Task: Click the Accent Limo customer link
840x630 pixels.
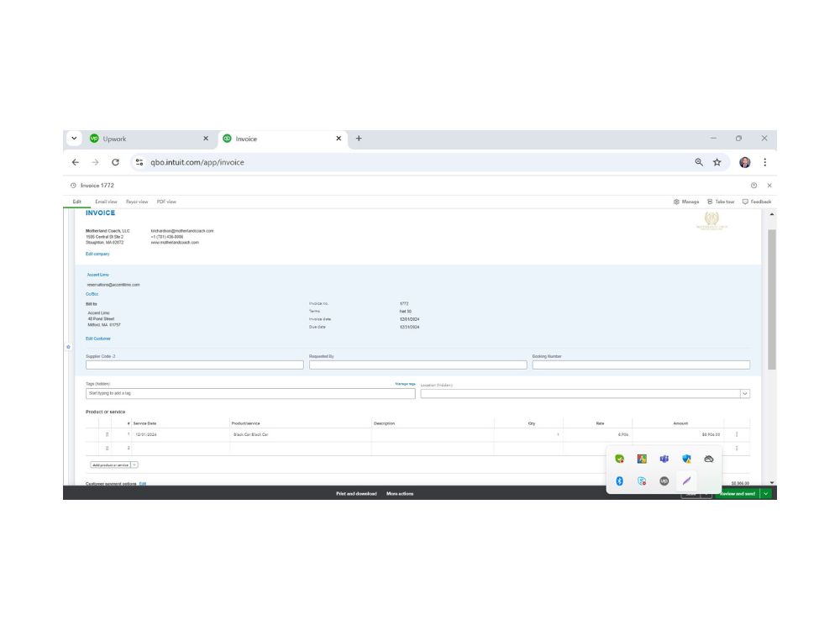Action: coord(97,275)
